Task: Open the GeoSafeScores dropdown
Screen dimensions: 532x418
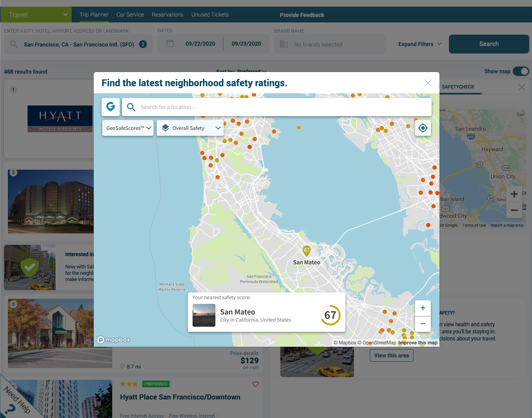Action: 128,128
